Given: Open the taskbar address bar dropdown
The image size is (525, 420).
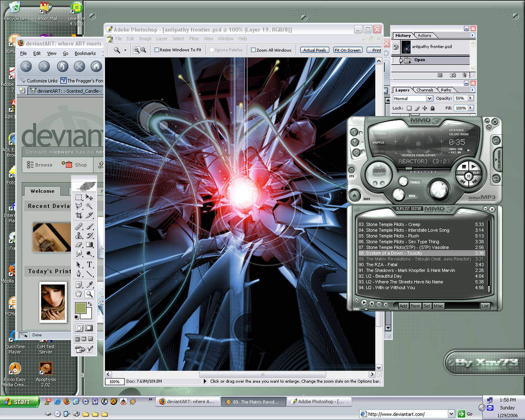Looking at the screenshot, I should point(451,414).
